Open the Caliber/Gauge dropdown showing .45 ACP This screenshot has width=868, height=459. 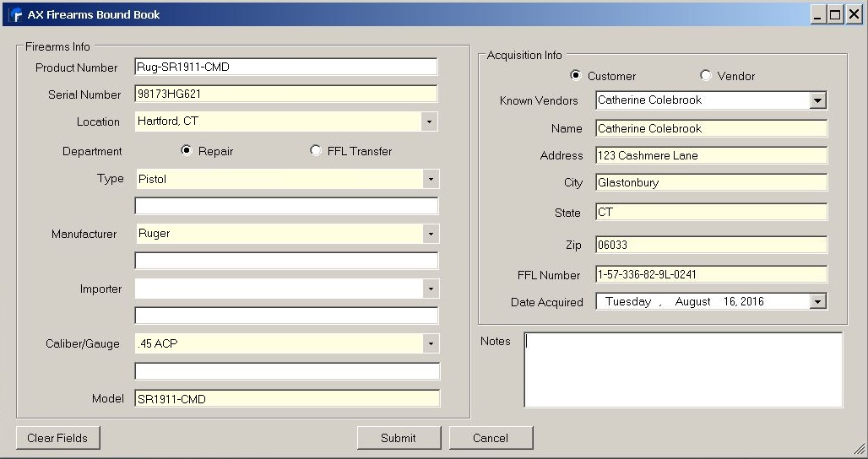pyautogui.click(x=431, y=343)
